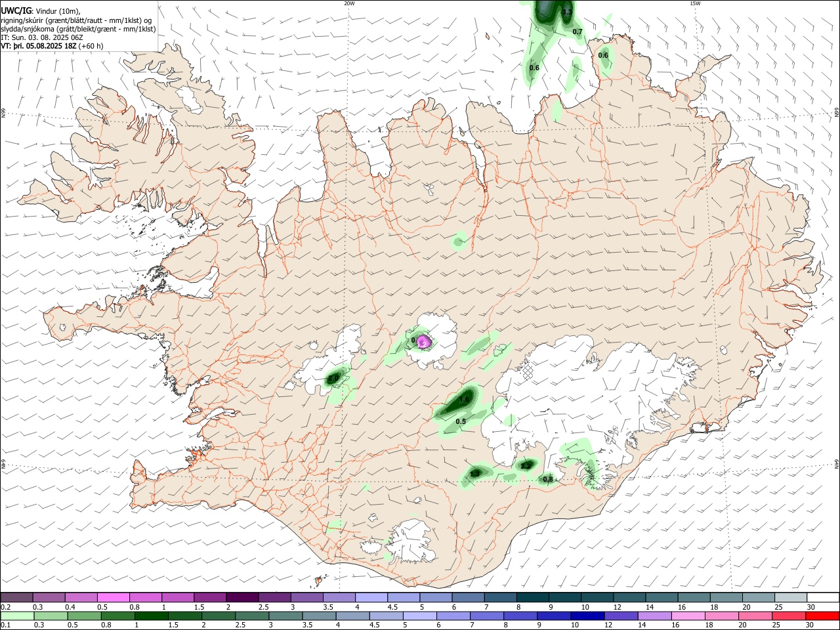The width and height of the screenshot is (840, 630).
Task: Click the 64N latitude label at right edge
Action: [x=837, y=463]
